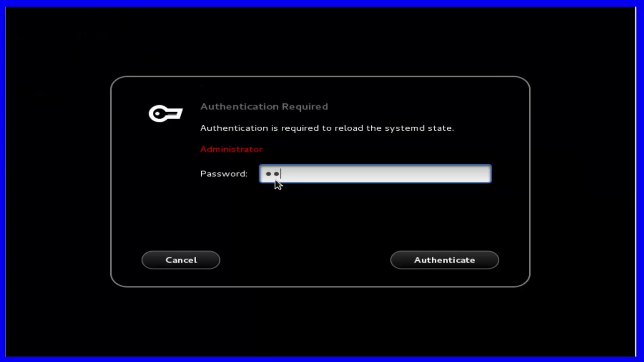644x362 pixels.
Task: Click empty space between Cancel and Authenticate
Action: [305, 260]
